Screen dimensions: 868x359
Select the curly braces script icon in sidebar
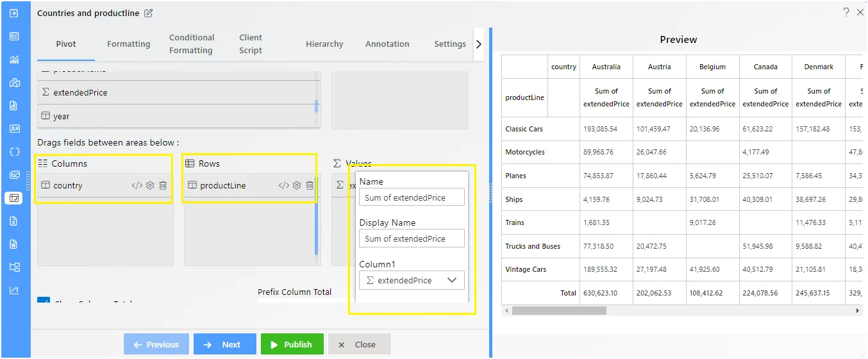pos(14,152)
